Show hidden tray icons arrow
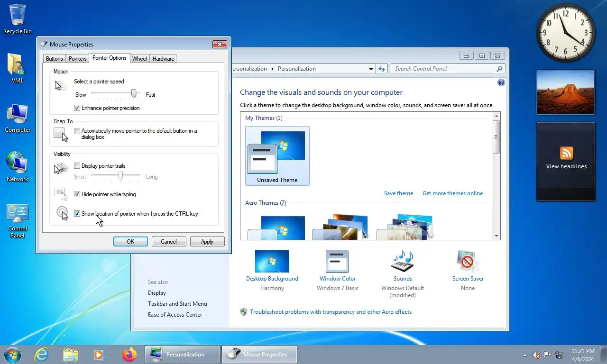Viewport: 607px width, 364px height. click(524, 355)
